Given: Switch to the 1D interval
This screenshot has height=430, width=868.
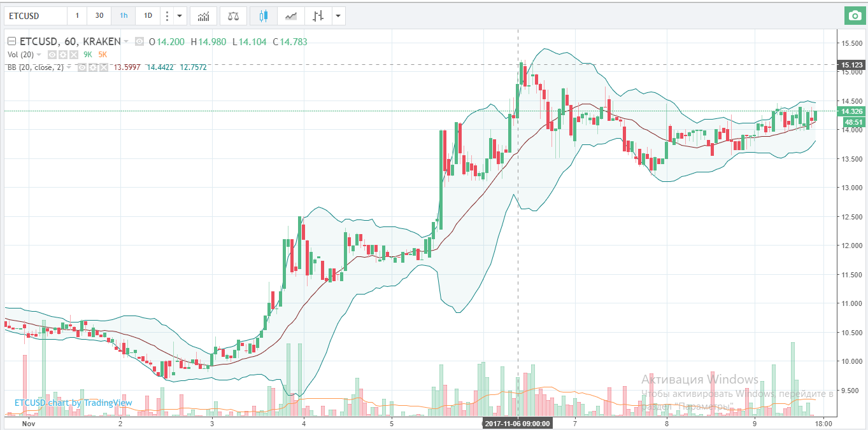Looking at the screenshot, I should 148,15.
